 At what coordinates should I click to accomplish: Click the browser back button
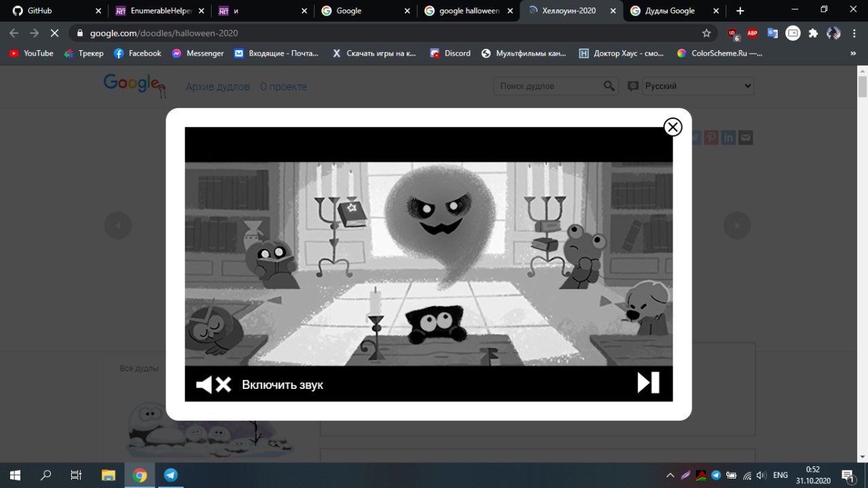point(14,33)
